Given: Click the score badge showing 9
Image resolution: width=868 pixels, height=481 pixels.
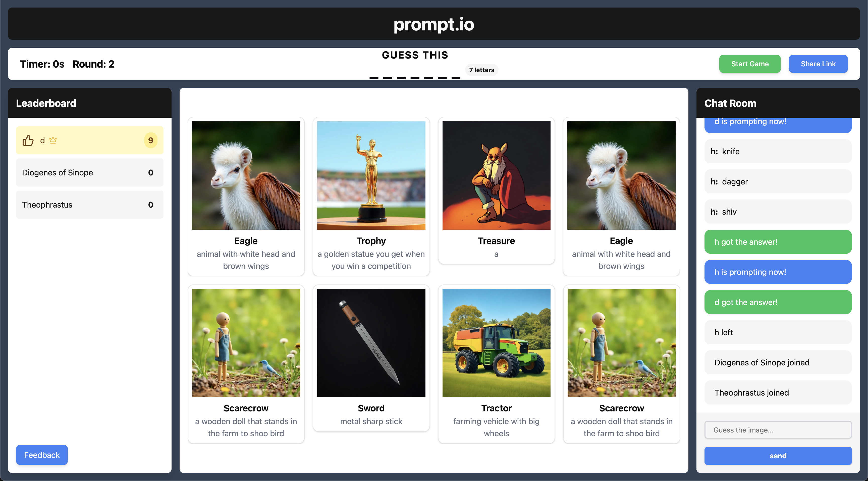Looking at the screenshot, I should (151, 140).
